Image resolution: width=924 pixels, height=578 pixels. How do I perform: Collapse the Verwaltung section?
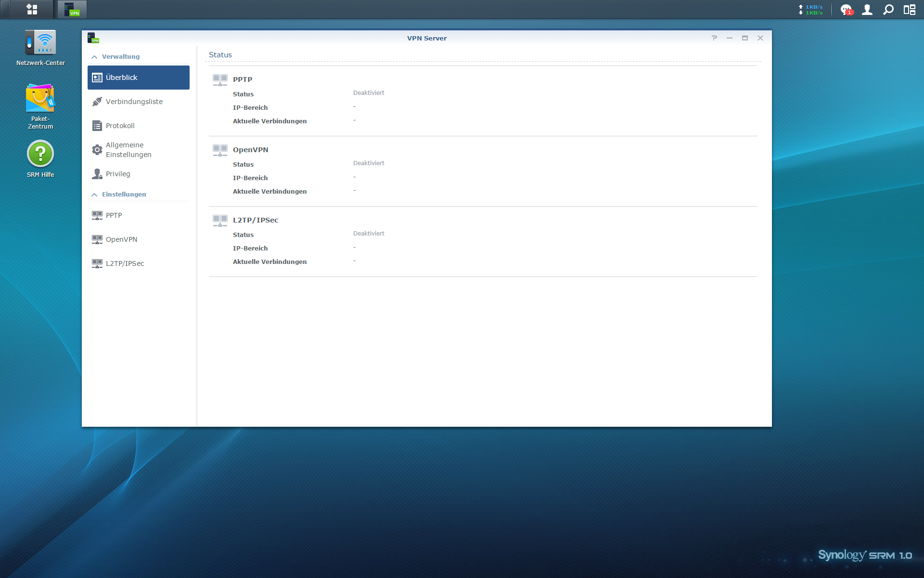click(x=95, y=57)
